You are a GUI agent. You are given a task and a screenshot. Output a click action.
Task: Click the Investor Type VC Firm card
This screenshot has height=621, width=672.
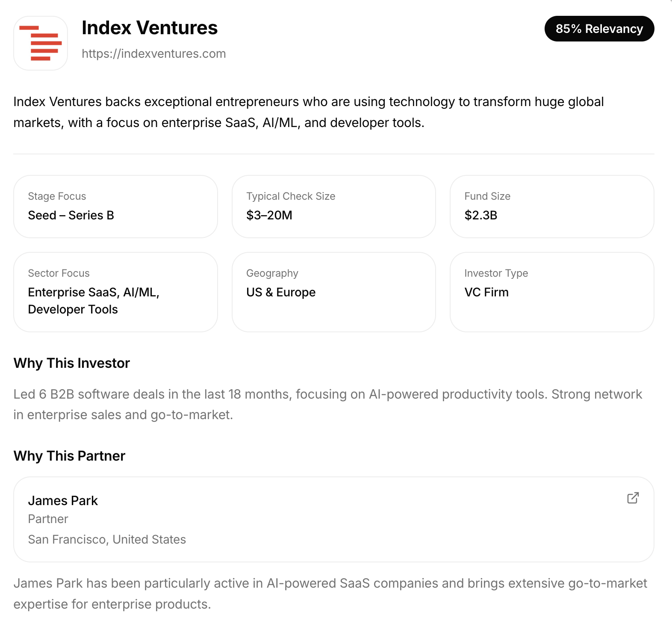pyautogui.click(x=551, y=292)
